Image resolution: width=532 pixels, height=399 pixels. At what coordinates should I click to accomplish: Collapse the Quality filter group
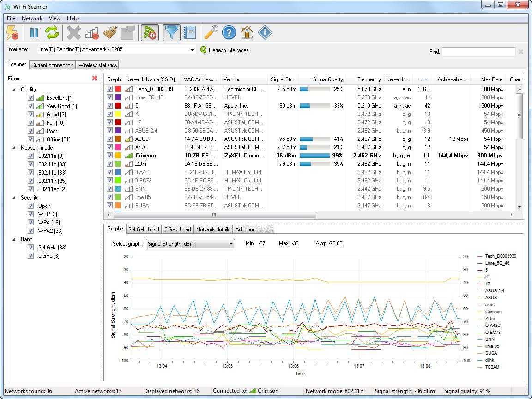(14, 90)
